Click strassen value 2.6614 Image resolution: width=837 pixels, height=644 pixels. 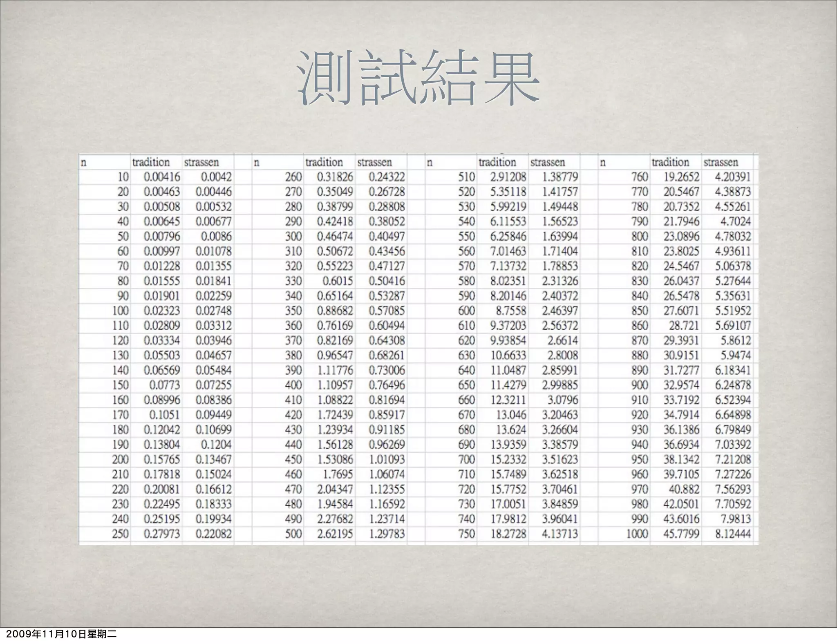point(563,341)
